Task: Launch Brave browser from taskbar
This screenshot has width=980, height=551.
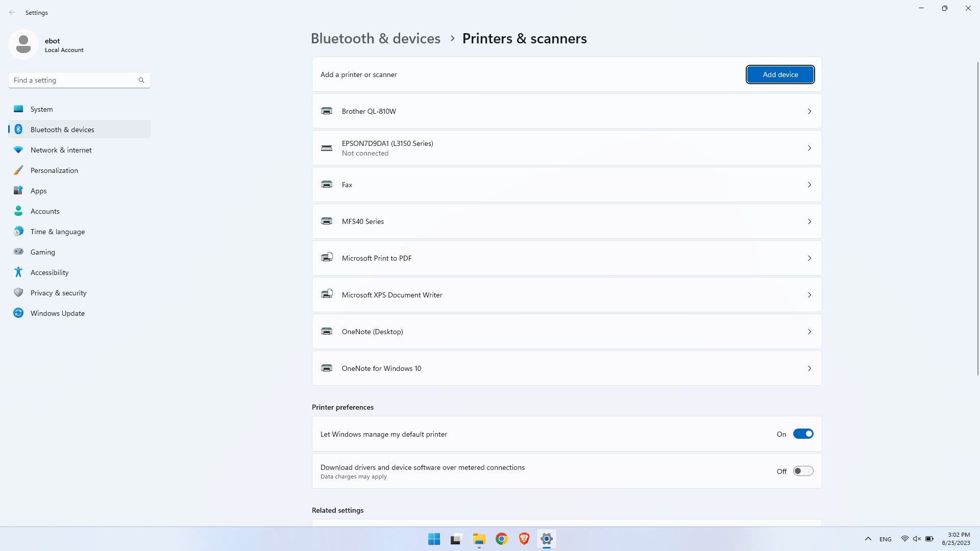Action: tap(524, 539)
